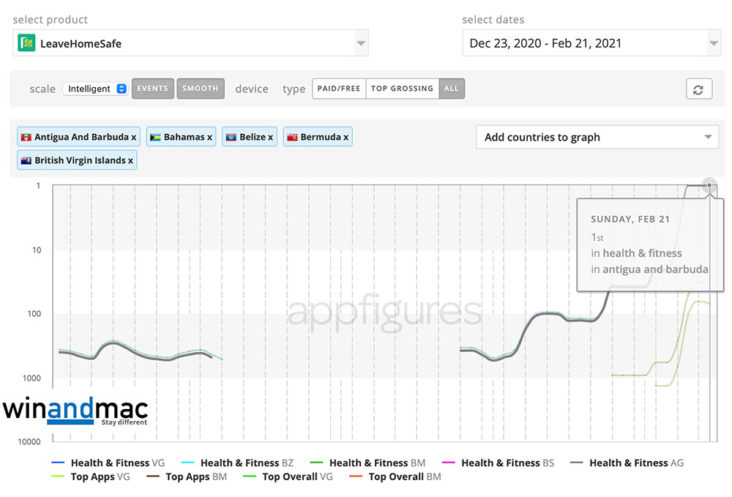Viewport: 732px width, 497px height.
Task: Open the Intelligent scale selector
Action: (x=95, y=89)
